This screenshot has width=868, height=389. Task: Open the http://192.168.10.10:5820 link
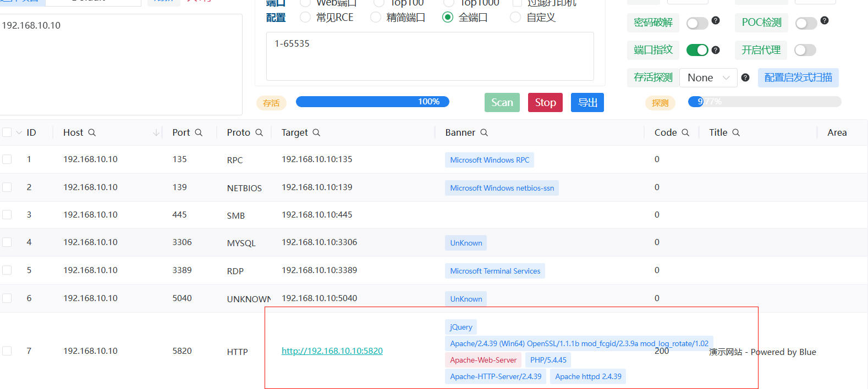(332, 351)
